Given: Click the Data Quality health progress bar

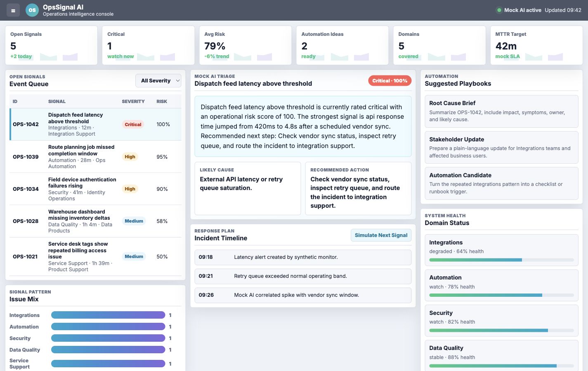Looking at the screenshot, I should (x=501, y=366).
